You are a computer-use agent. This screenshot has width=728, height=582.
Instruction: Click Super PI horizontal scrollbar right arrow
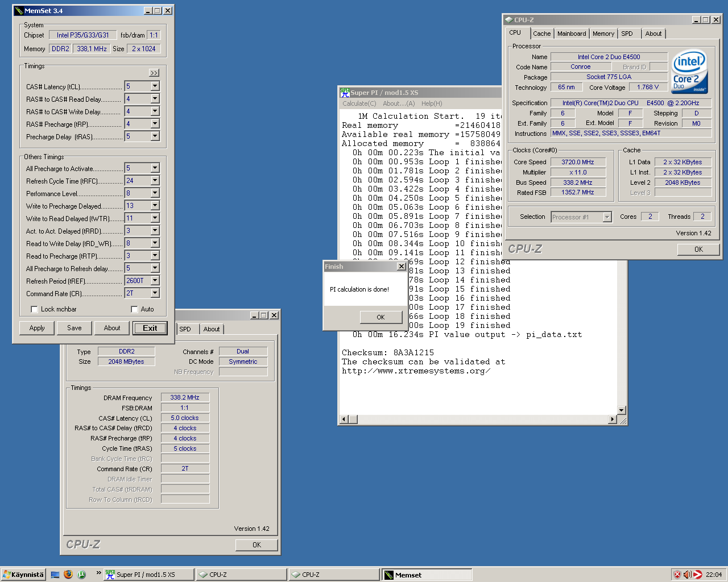coord(613,419)
